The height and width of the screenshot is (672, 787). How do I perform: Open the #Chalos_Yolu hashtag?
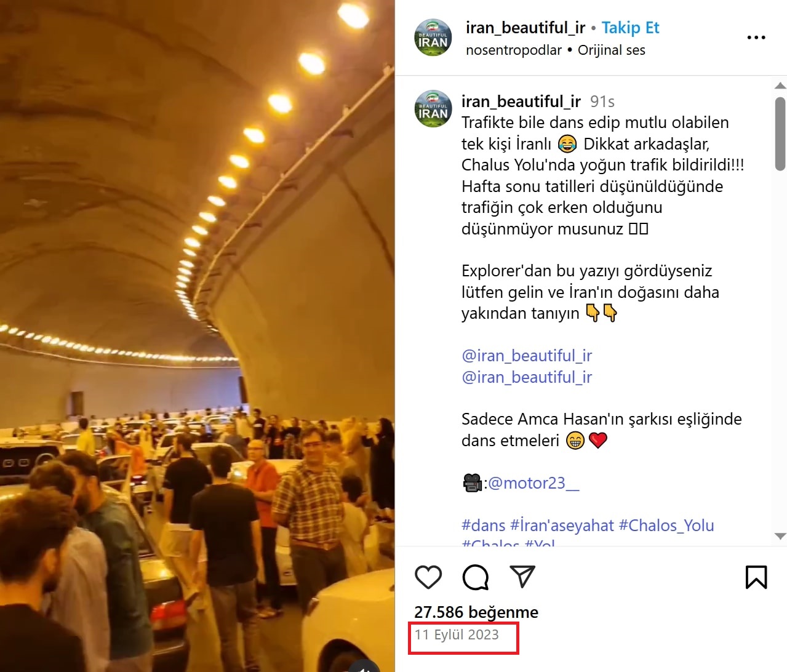click(666, 526)
